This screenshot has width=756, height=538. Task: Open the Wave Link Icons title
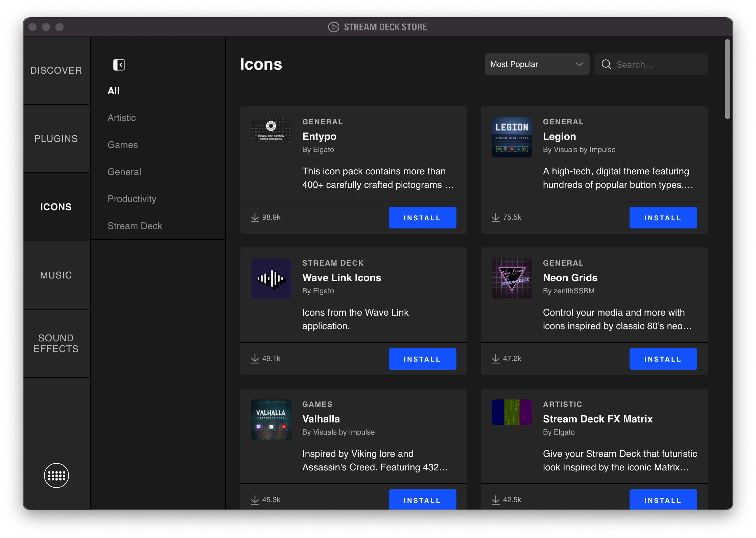point(342,278)
